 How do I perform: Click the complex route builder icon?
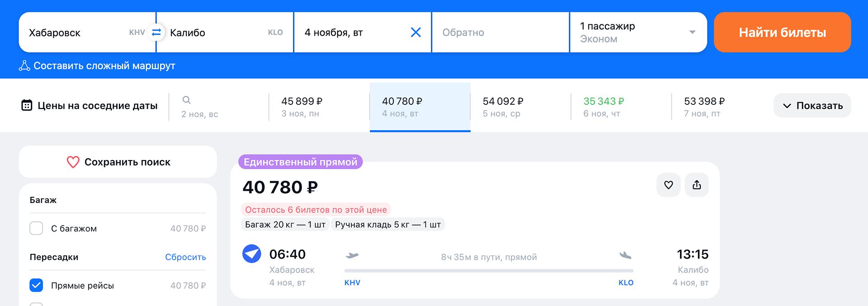(x=24, y=66)
